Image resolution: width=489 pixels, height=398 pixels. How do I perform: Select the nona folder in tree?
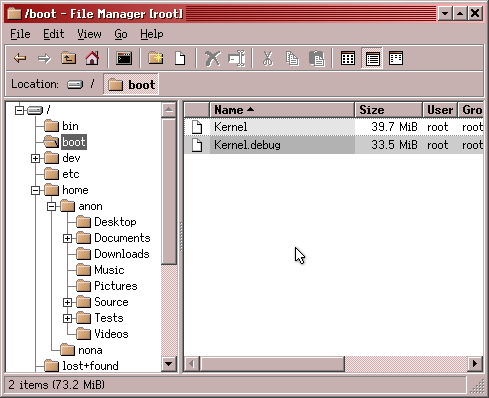[81, 350]
